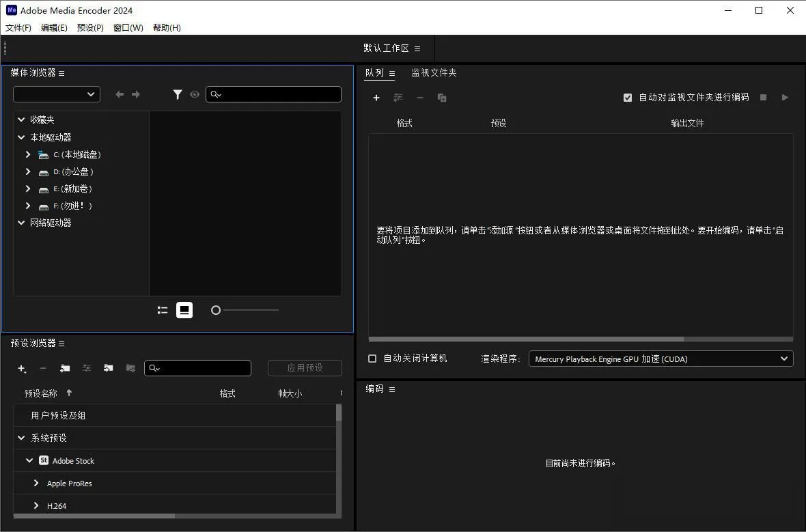Disable auto-encode watch folders checkbox
This screenshot has height=532, width=806.
628,98
